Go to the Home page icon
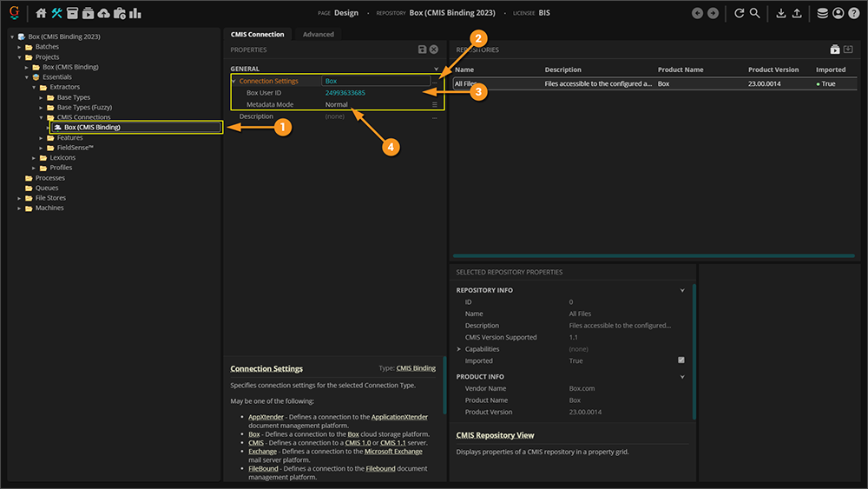 point(41,13)
